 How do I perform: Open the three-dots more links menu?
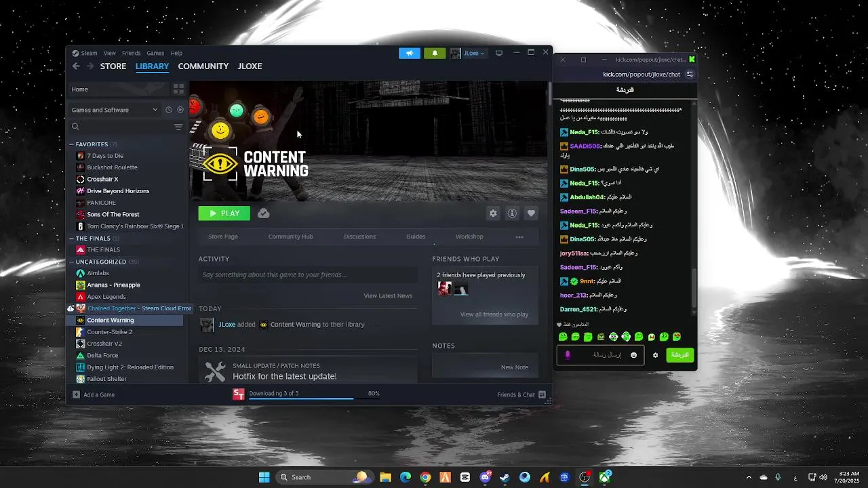point(519,237)
